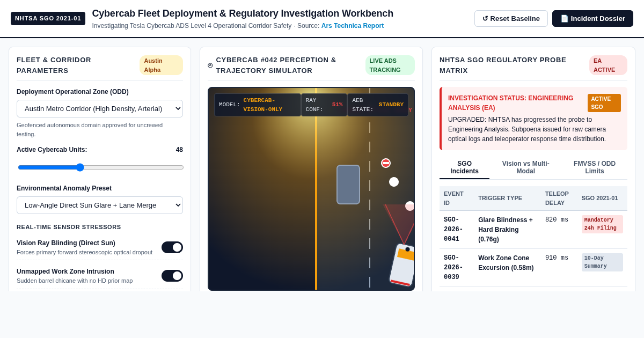Click the RAY CONF 51% readout
Viewport: 644px width, 338px height.
coord(324,105)
